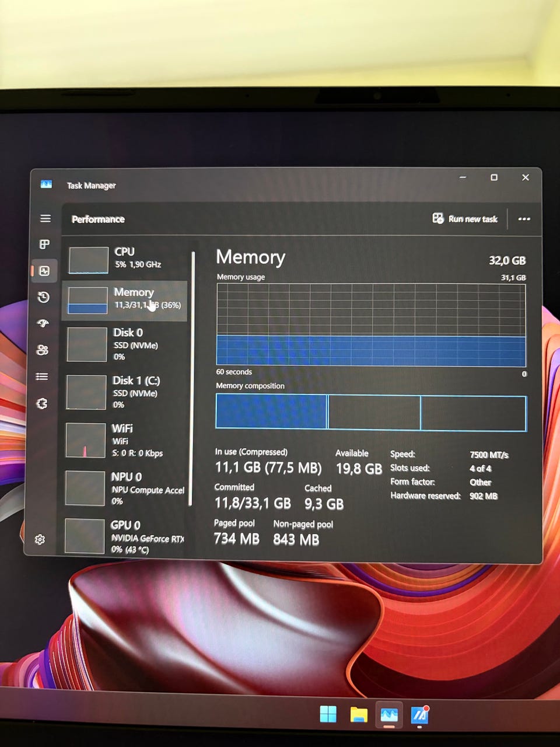The width and height of the screenshot is (560, 747).
Task: Select Disk 0 SSD entry
Action: click(125, 344)
